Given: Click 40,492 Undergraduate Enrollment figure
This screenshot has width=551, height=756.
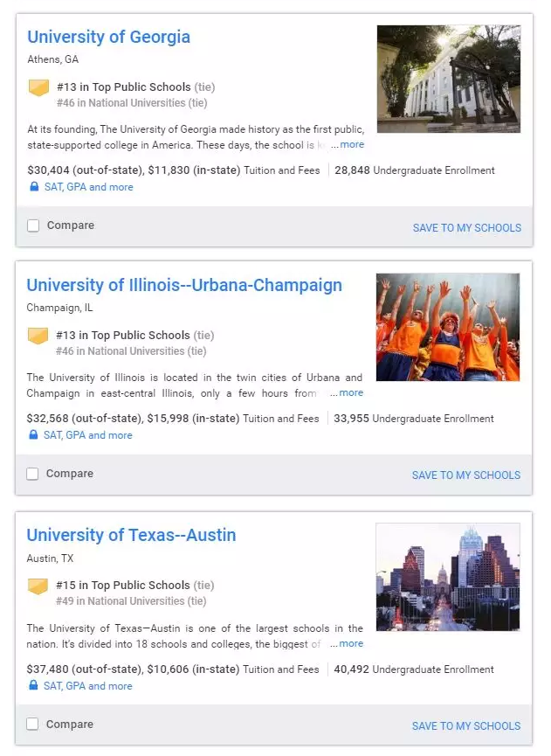Looking at the screenshot, I should 414,669.
